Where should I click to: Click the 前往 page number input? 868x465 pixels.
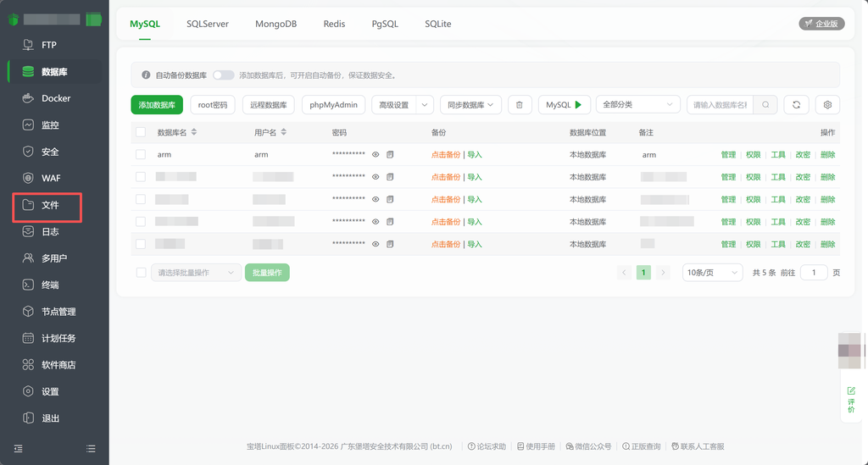point(814,273)
